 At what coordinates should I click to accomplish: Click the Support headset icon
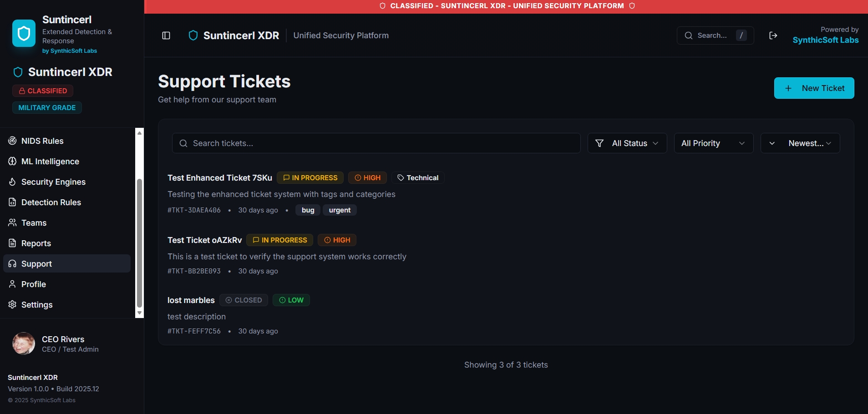pyautogui.click(x=12, y=264)
